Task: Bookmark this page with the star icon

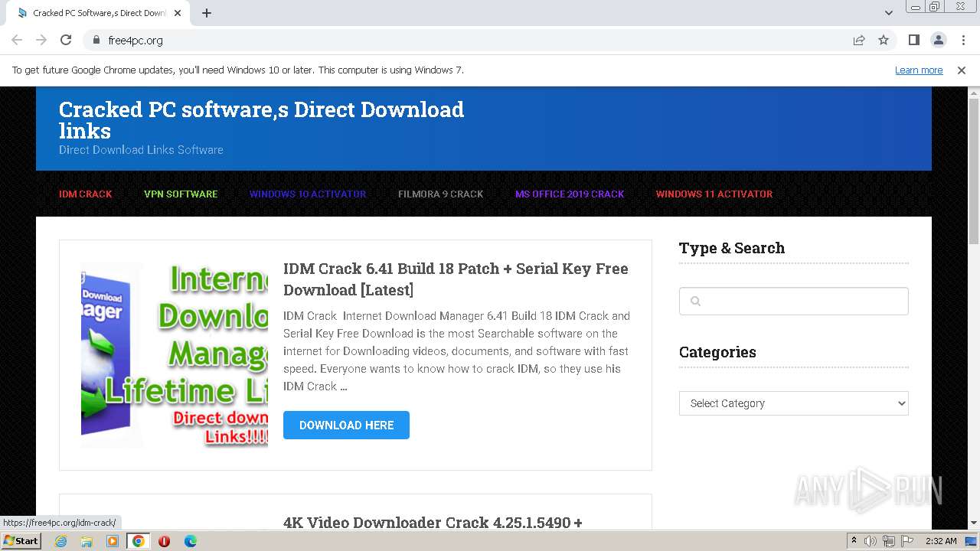Action: [884, 40]
